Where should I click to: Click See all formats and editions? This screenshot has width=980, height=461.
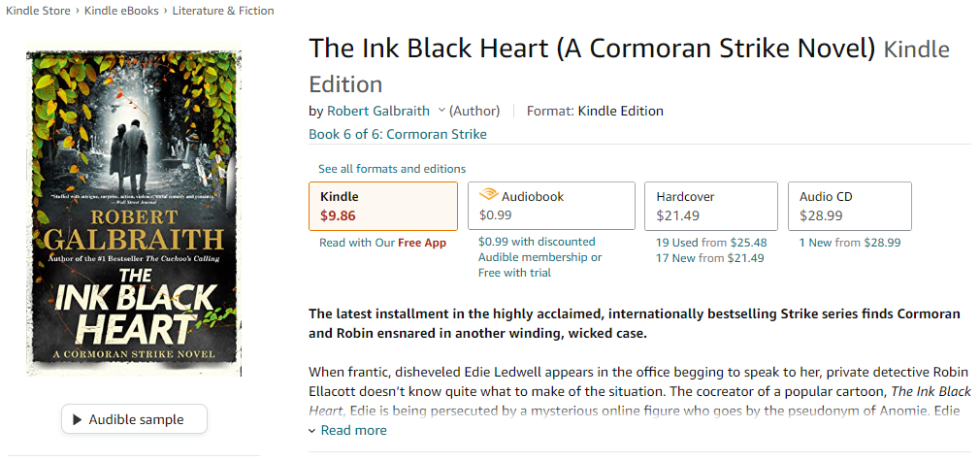392,169
